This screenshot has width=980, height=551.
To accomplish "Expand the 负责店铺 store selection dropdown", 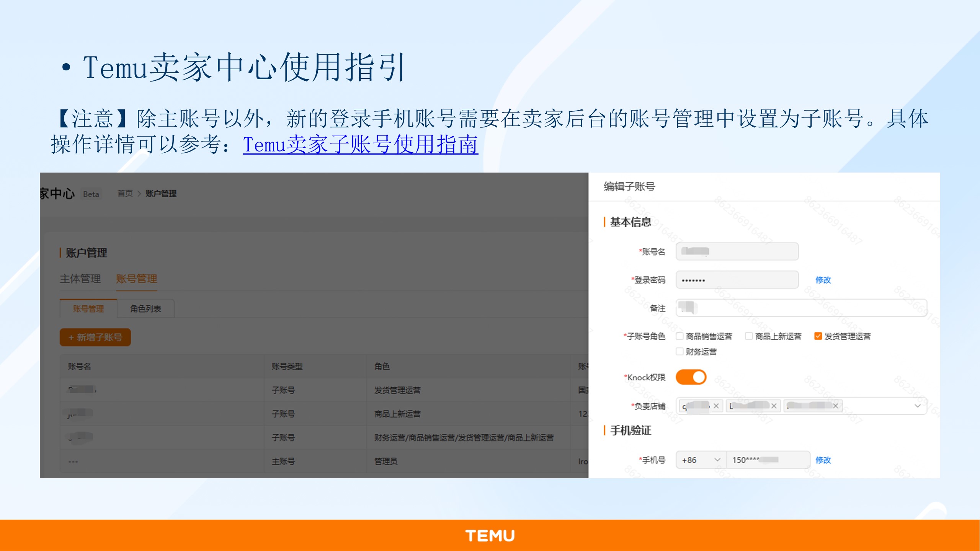I will (918, 406).
